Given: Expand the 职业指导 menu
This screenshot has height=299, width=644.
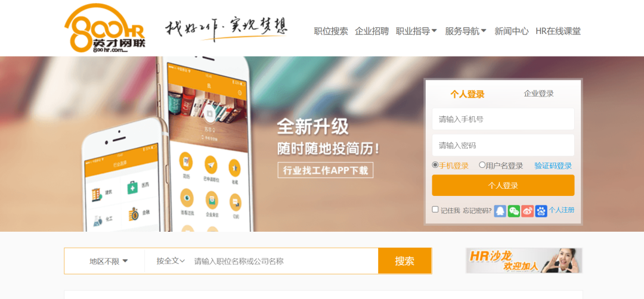Looking at the screenshot, I should 416,31.
